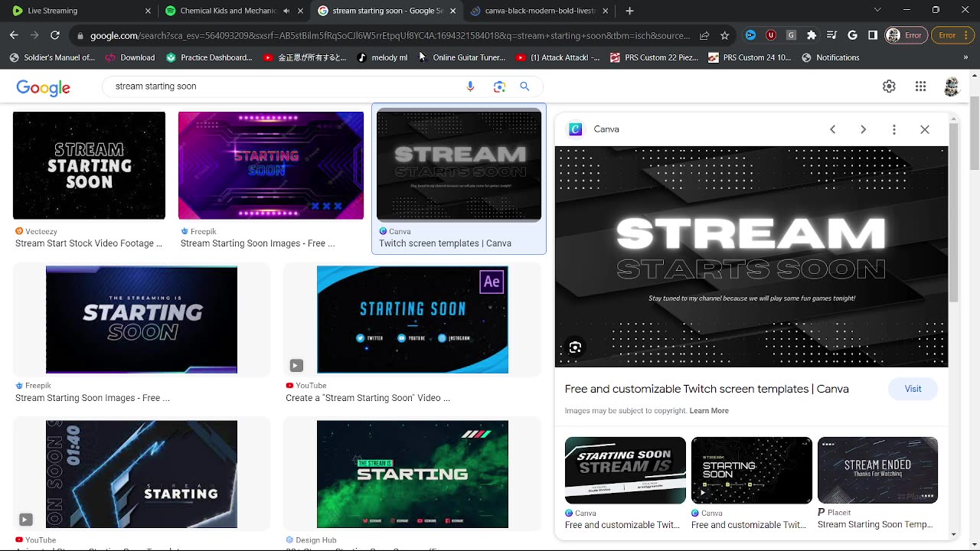Click the large Stream Starts Soon preview image
This screenshot has height=551, width=980.
752,256
